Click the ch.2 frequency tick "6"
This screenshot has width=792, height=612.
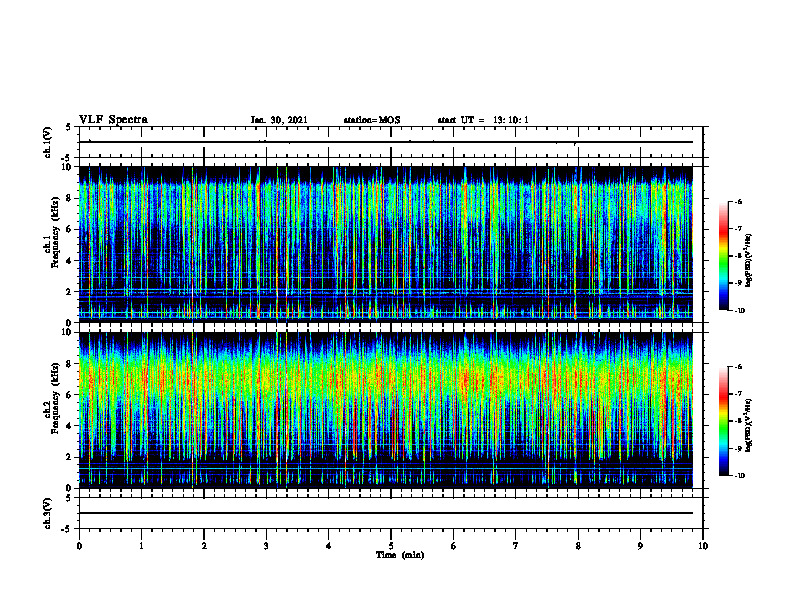pyautogui.click(x=70, y=395)
